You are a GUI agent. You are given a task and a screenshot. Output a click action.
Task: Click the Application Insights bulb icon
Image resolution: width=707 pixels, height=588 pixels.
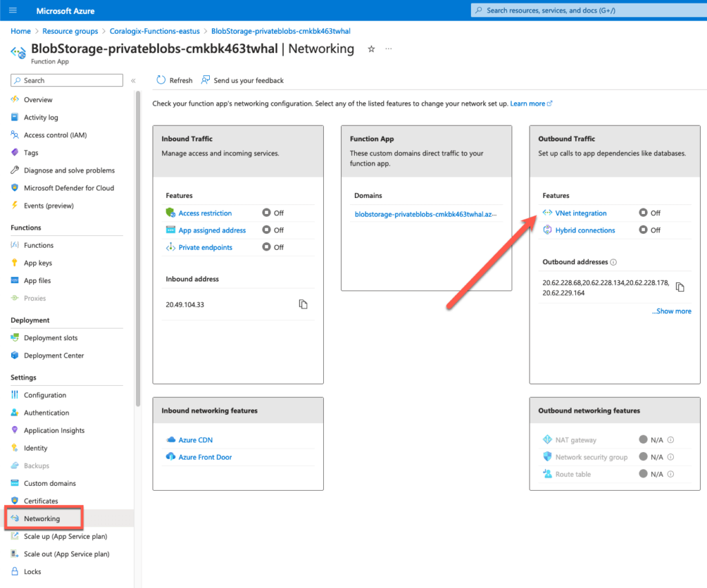click(15, 430)
